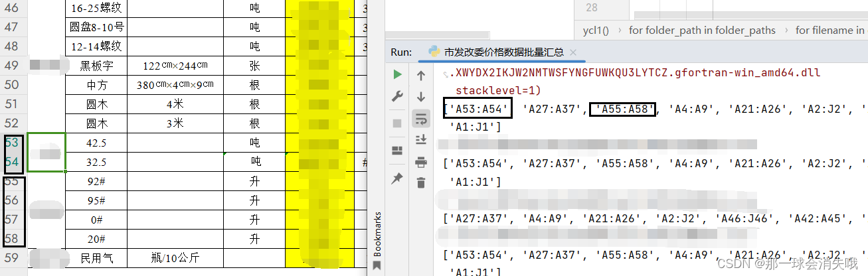The height and width of the screenshot is (276, 868).
Task: Select Excel row header 50
Action: 13,85
